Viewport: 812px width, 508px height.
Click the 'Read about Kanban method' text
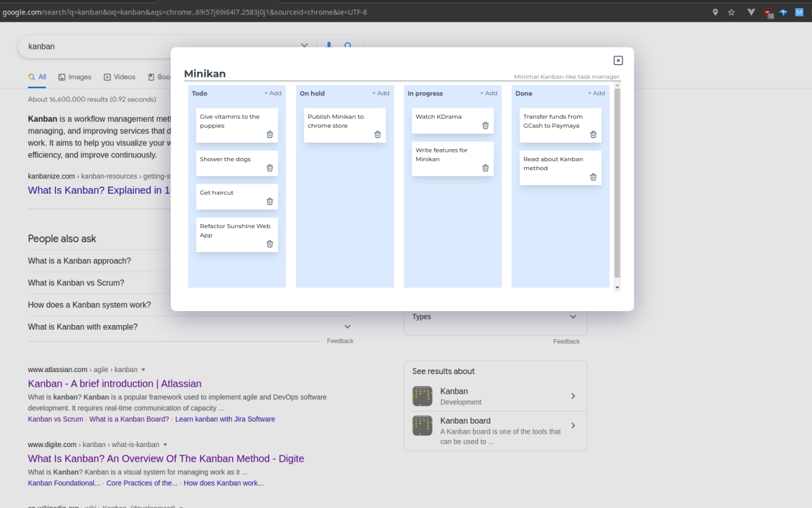[553, 164]
